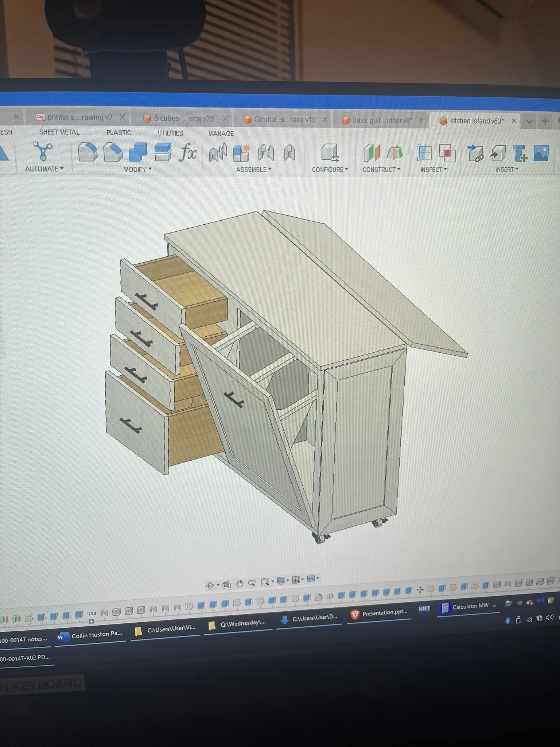Add a new design tab with plus

coord(545,121)
